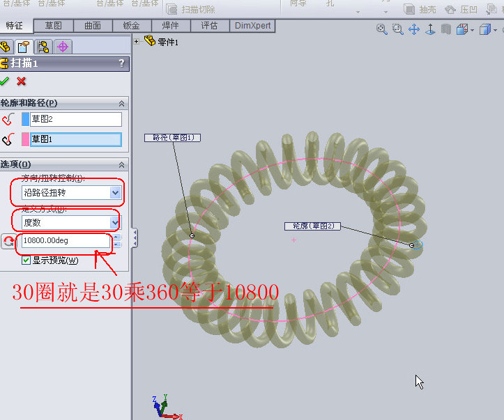The image size is (504, 420).
Task: Cancel the sweep with red X
Action: (x=22, y=81)
